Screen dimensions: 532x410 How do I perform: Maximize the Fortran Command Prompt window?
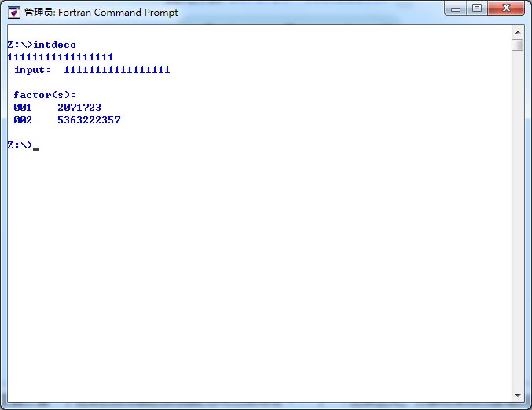click(477, 9)
